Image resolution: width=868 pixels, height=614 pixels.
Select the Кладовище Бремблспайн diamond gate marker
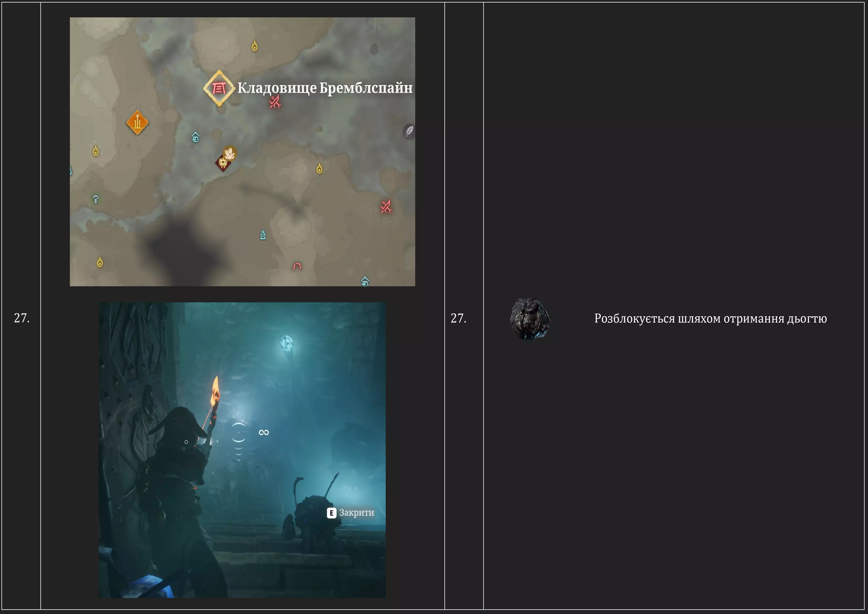point(219,89)
